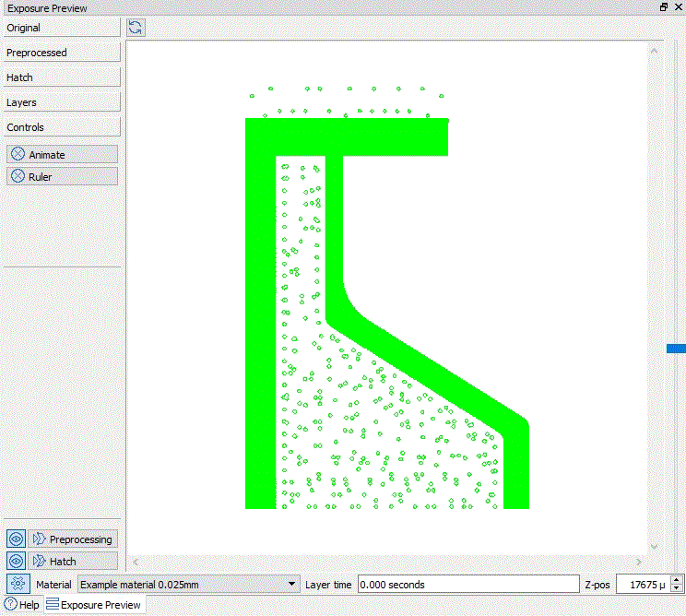
Task: Click vertical scrollbar down arrow
Action: (655, 546)
